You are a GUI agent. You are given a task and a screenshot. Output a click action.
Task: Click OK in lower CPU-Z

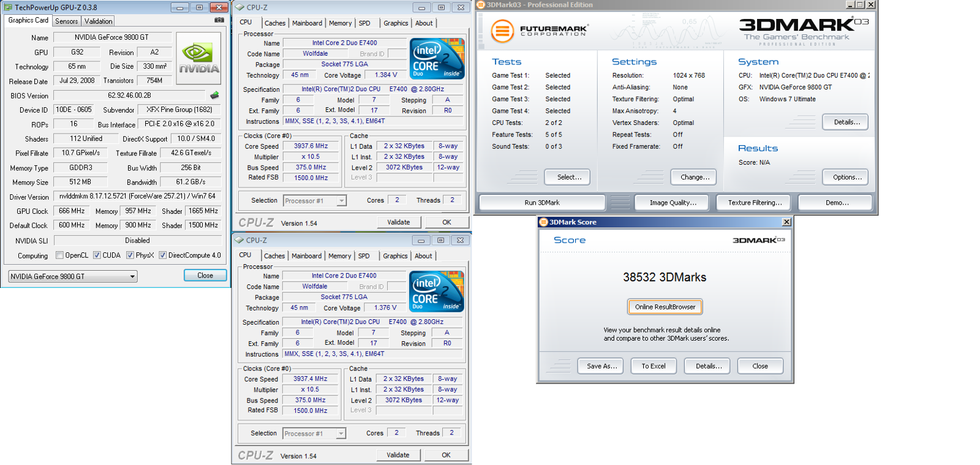coord(447,455)
